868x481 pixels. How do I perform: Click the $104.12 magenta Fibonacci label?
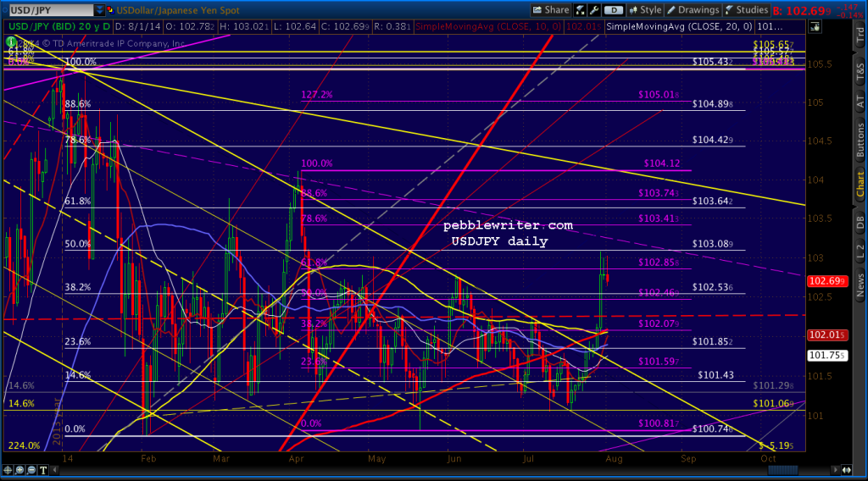pos(661,163)
